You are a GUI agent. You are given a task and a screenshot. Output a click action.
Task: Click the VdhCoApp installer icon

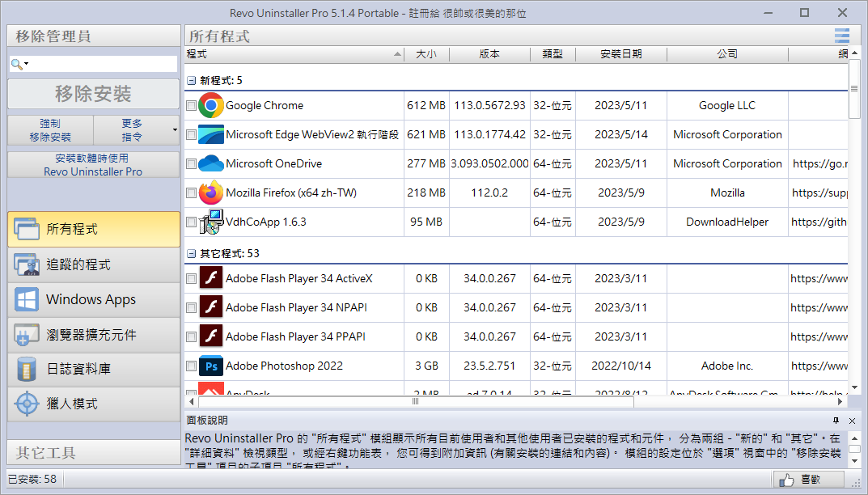coord(211,222)
